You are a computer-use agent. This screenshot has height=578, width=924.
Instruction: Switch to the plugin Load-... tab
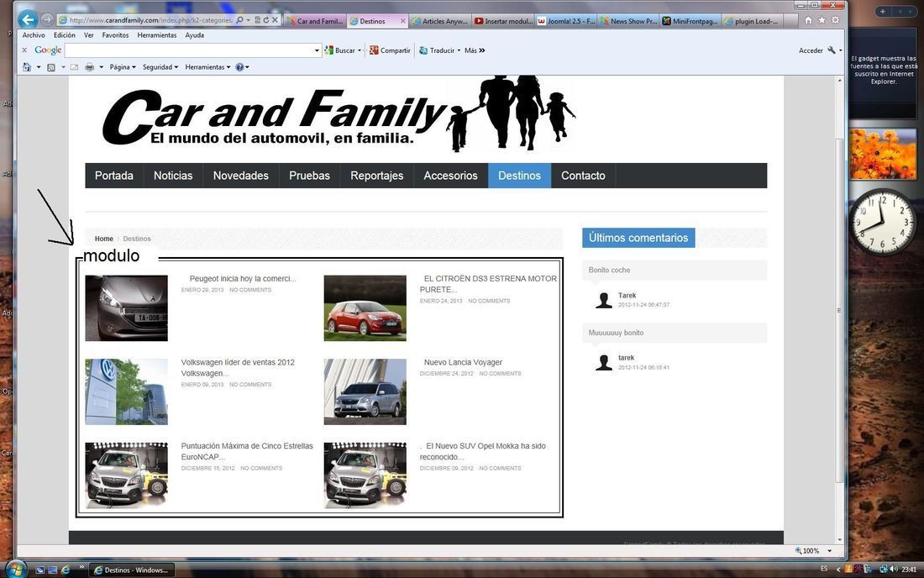(752, 21)
